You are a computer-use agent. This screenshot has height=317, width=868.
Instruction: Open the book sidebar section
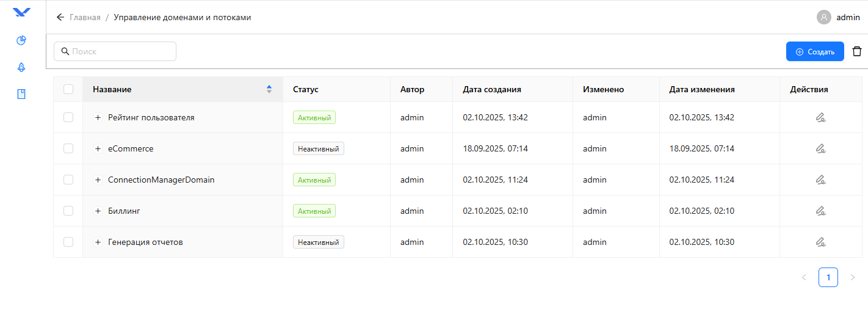pos(21,94)
